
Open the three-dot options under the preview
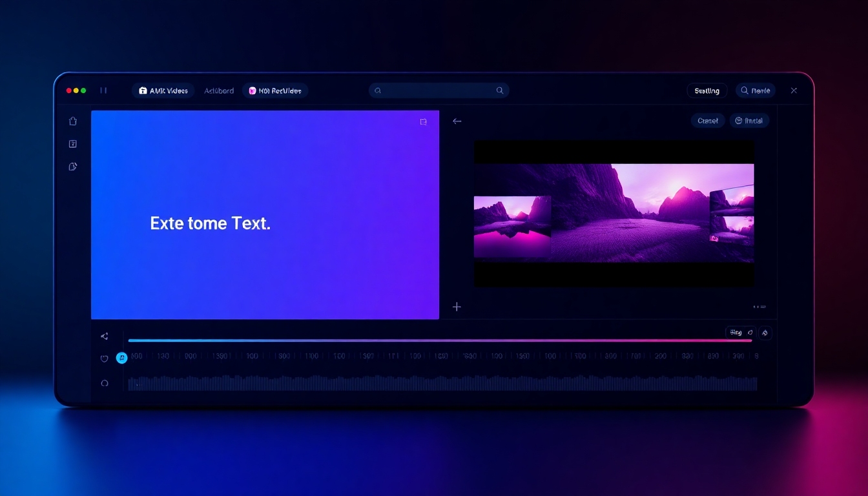(x=759, y=307)
